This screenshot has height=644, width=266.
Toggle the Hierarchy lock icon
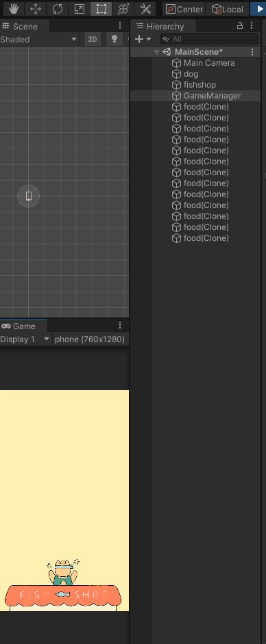(x=240, y=25)
